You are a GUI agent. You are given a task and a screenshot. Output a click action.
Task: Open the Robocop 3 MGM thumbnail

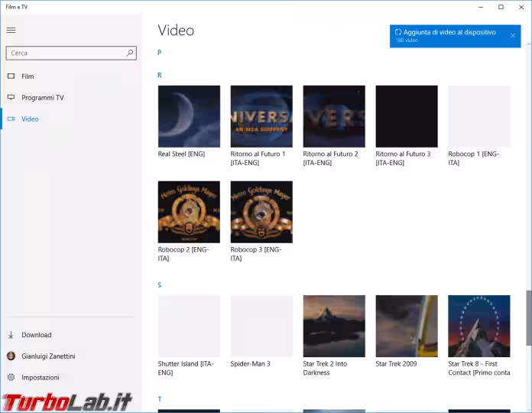coord(261,212)
